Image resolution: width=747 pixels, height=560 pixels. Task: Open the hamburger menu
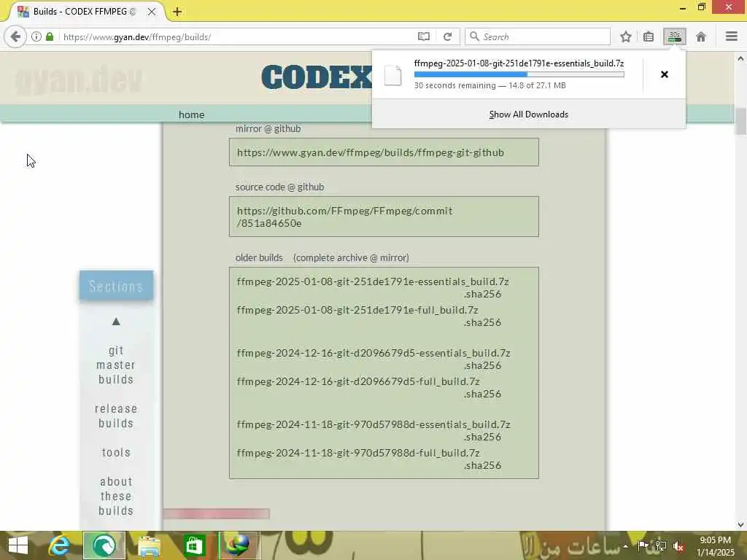[731, 36]
